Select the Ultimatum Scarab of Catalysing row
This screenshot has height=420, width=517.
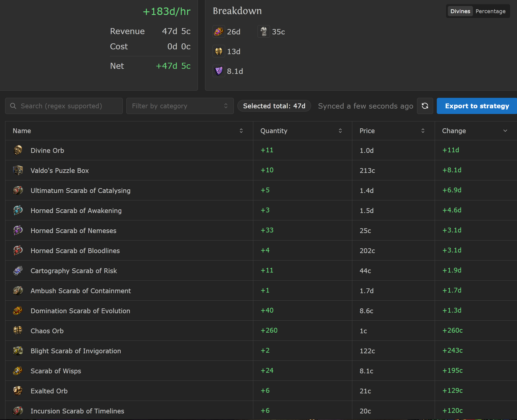(261, 190)
